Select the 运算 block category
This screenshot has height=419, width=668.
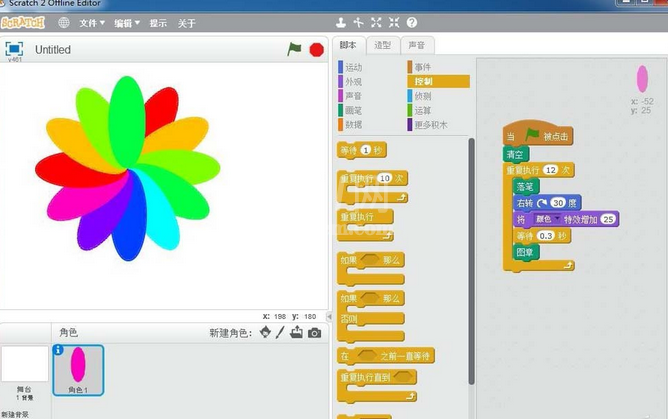click(x=420, y=110)
